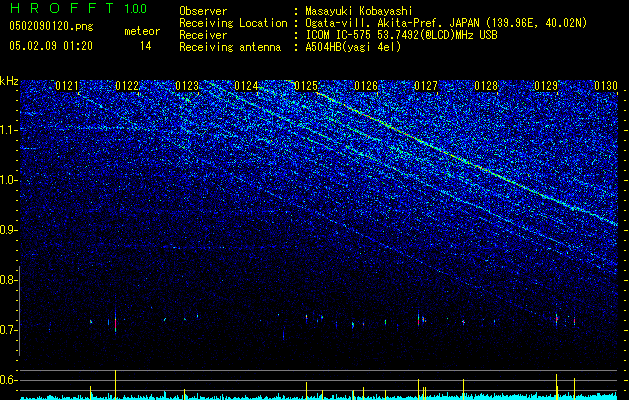Screen dimensions: 629x400
Task: Click the 0122 time marker
Action: tap(127, 86)
